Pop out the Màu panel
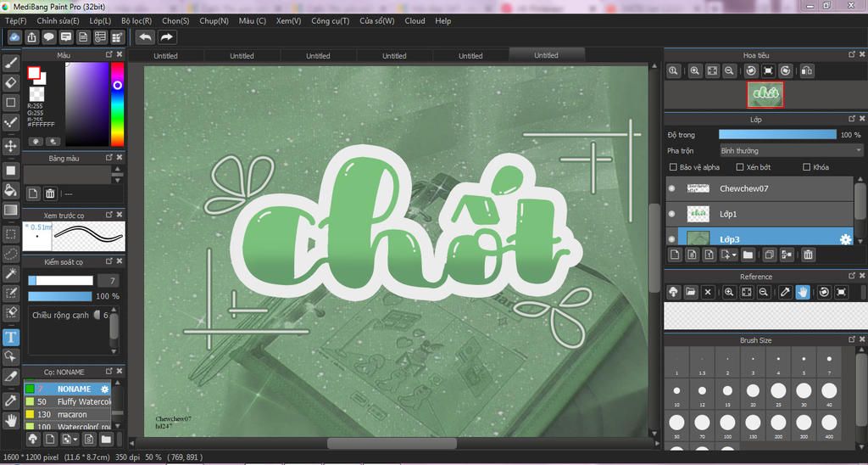The width and height of the screenshot is (868, 465). (x=109, y=55)
